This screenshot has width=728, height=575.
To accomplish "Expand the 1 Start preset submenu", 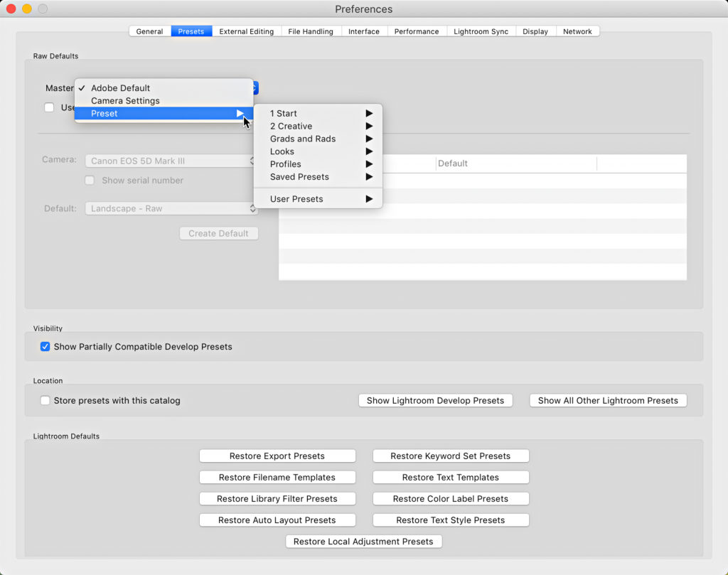I will pyautogui.click(x=318, y=113).
